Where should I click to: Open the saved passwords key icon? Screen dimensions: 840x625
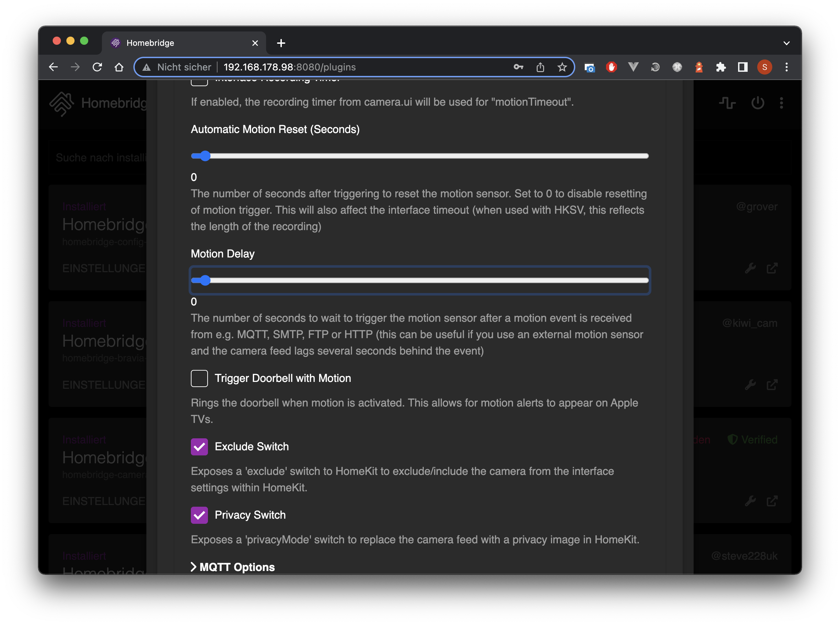[518, 67]
